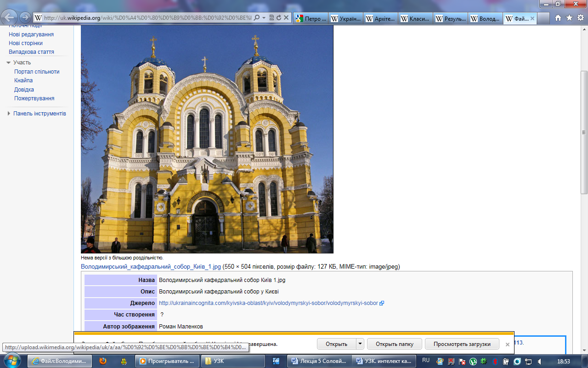
Task: Open 'Нові редагування' sidebar link
Action: pos(31,34)
